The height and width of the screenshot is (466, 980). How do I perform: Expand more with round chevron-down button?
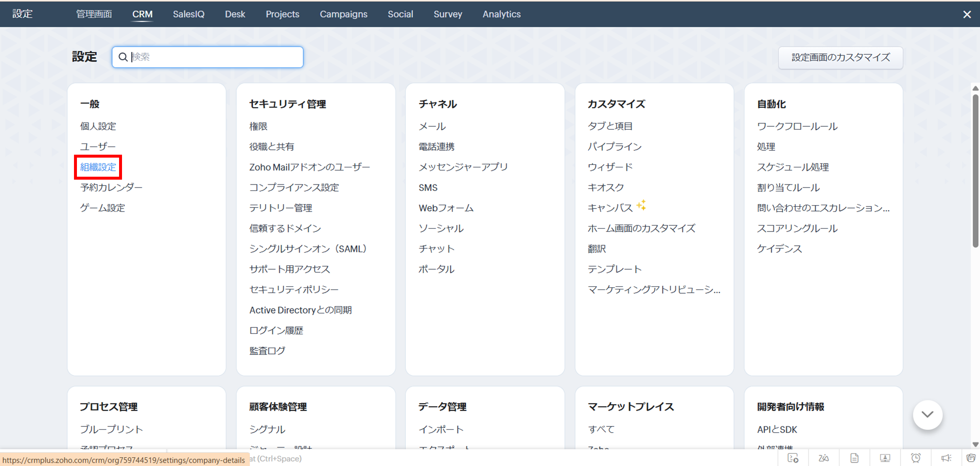pos(927,415)
